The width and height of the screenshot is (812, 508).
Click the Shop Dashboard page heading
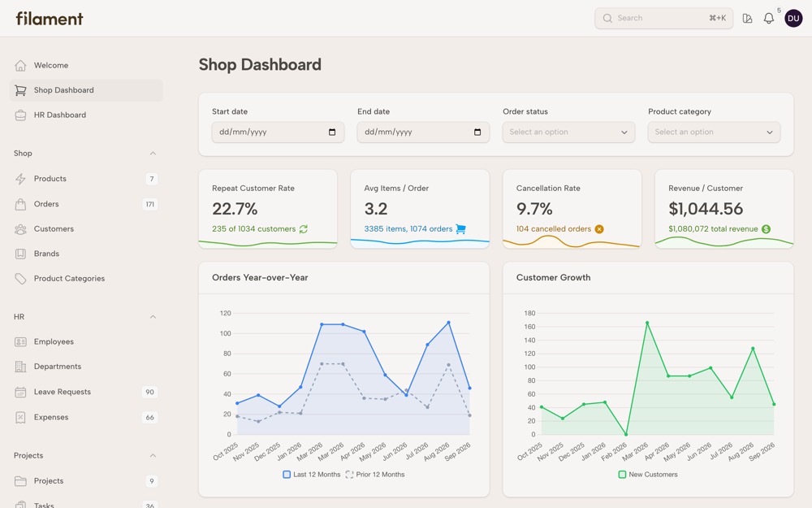point(260,64)
